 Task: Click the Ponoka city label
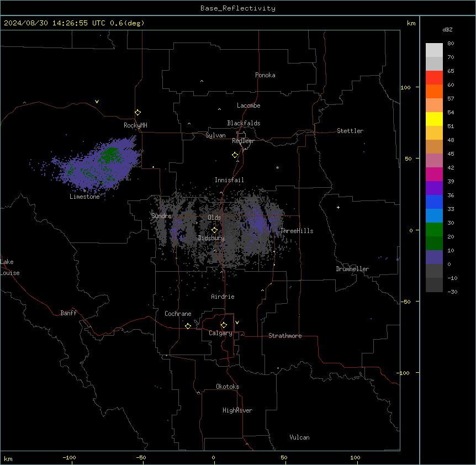pyautogui.click(x=265, y=75)
